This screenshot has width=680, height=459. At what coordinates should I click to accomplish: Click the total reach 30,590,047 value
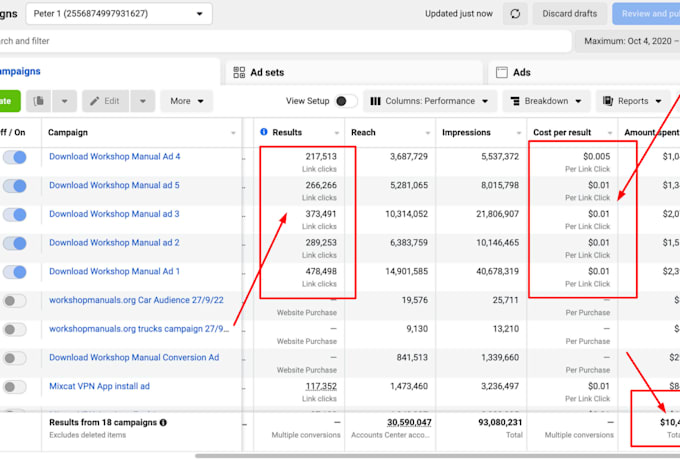(x=409, y=422)
